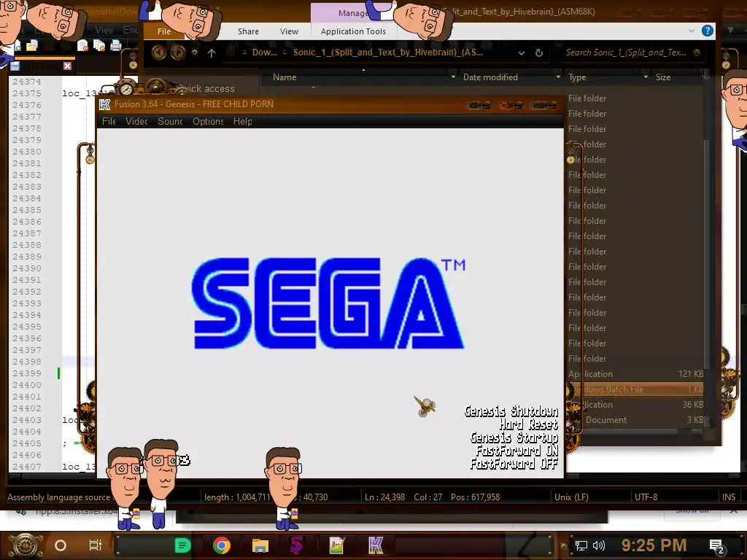The height and width of the screenshot is (560, 747).
Task: Sort files by the Date modified column
Action: [x=490, y=77]
